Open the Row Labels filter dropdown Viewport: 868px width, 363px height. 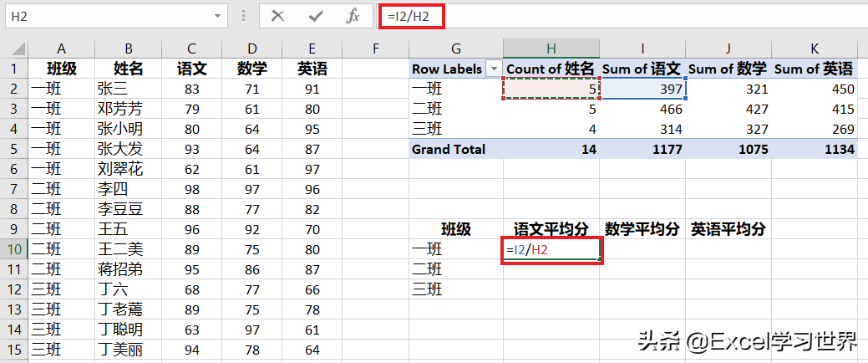(493, 69)
